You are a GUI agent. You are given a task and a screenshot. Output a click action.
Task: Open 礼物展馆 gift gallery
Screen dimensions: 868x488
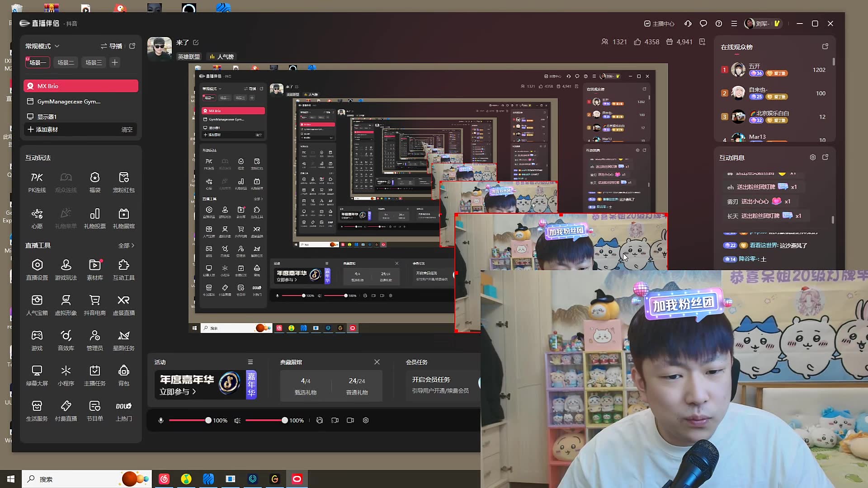pyautogui.click(x=124, y=219)
